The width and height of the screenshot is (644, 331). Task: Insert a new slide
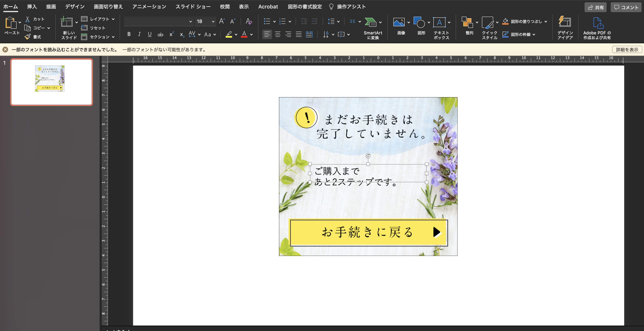click(x=67, y=22)
